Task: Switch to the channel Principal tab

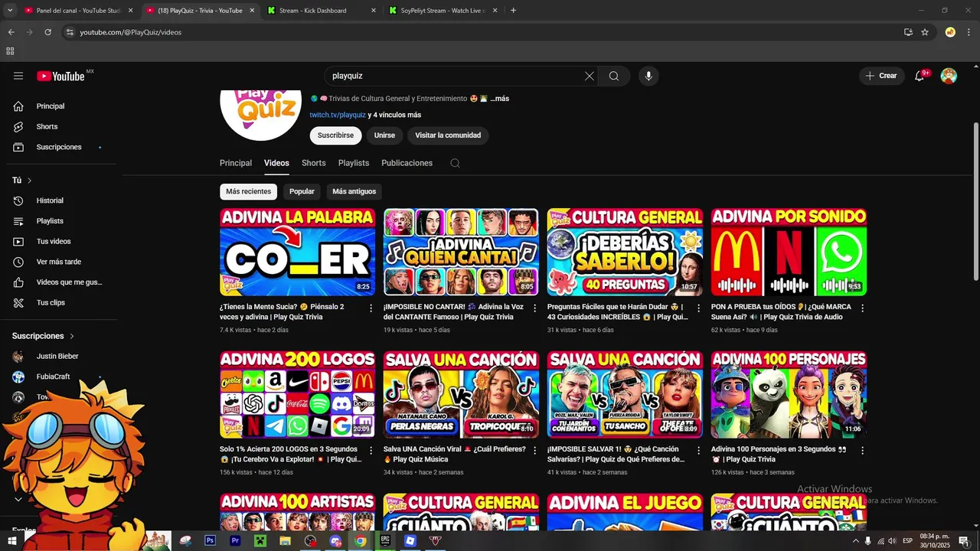Action: (x=236, y=163)
